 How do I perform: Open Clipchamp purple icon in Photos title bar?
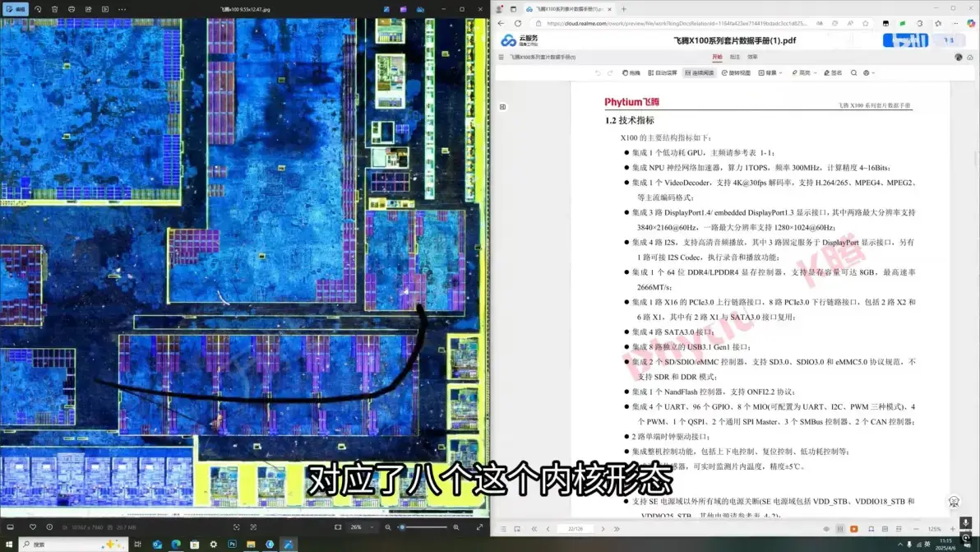tap(404, 9)
